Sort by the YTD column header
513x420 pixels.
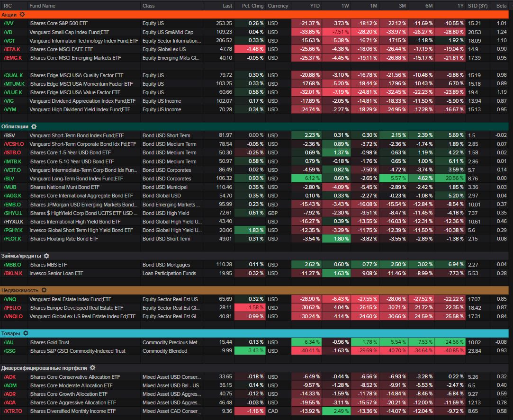[x=315, y=6]
